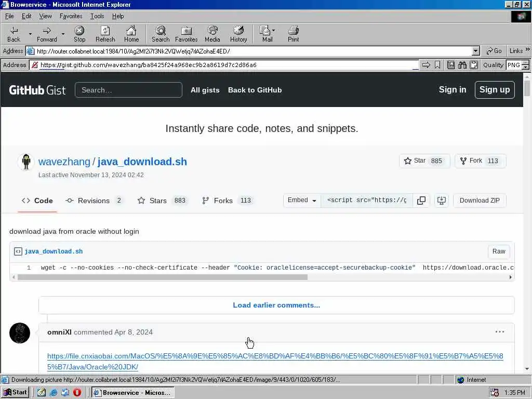Launch Opera from the quick launch bar
The image size is (532, 399).
[x=77, y=393]
